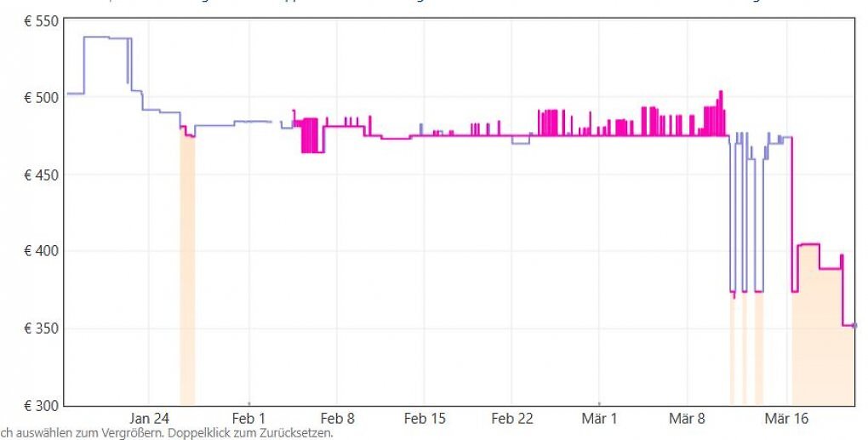Click the € 550 price label
Screen dimensions: 868x440
click(x=40, y=23)
